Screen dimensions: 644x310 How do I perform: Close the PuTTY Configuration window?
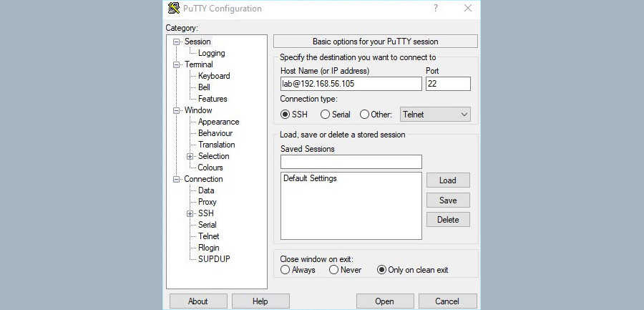tap(467, 8)
